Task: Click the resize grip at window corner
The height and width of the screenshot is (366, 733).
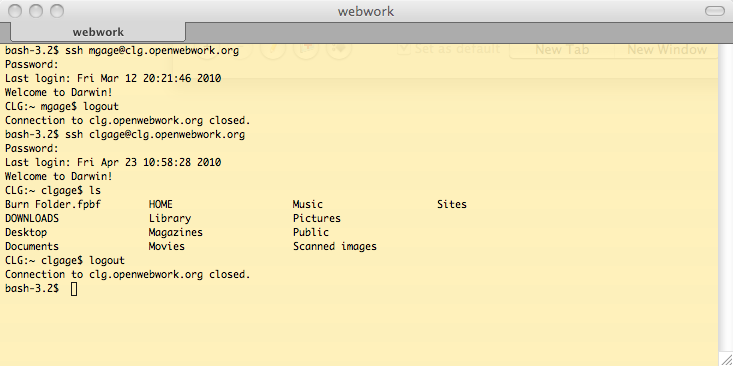Action: coord(726,359)
